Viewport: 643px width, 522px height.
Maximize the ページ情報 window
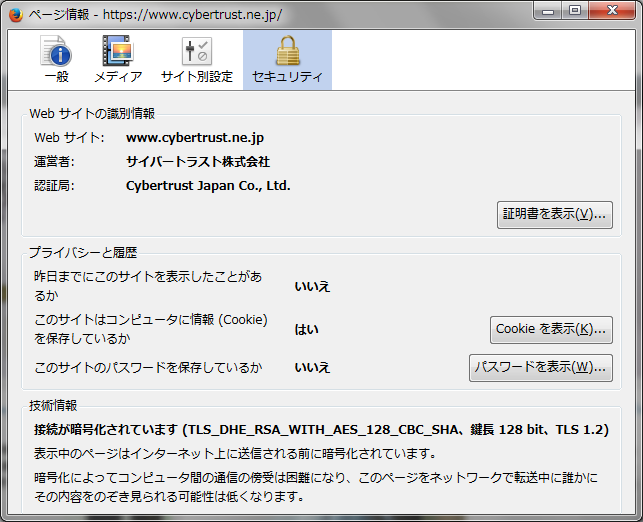(575, 11)
